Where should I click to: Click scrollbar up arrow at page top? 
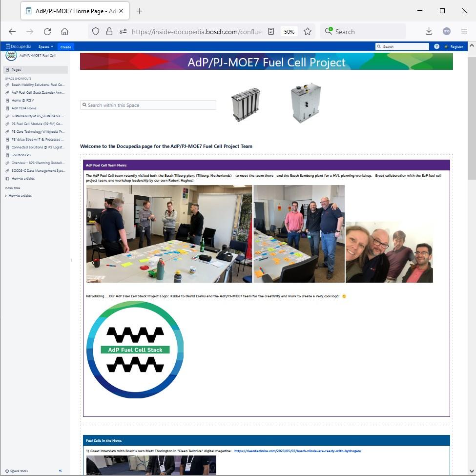(472, 46)
